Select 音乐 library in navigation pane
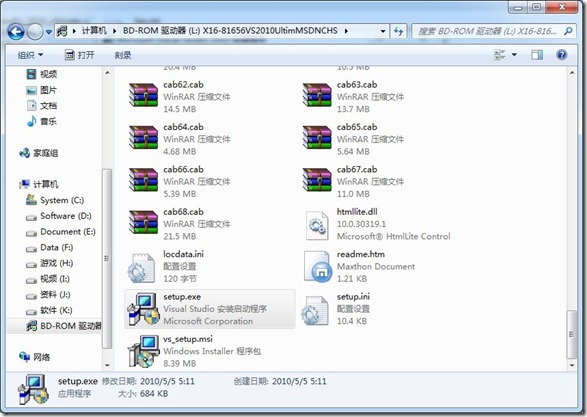The image size is (587, 417). (x=42, y=121)
